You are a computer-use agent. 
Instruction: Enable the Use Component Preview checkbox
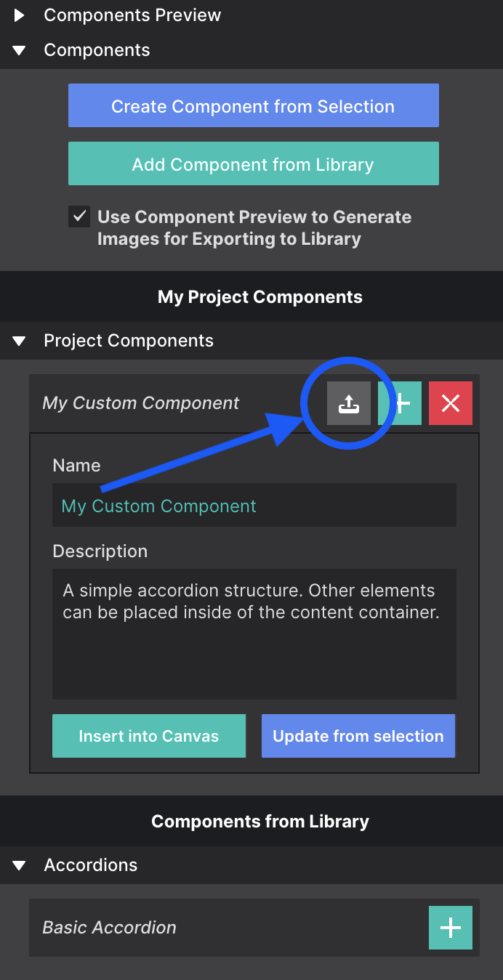click(79, 216)
